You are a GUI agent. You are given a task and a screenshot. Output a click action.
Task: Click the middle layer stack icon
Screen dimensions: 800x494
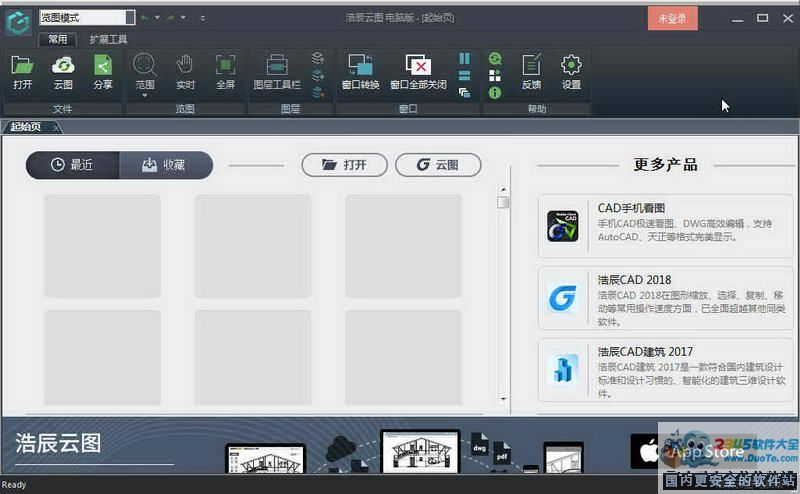(x=318, y=75)
